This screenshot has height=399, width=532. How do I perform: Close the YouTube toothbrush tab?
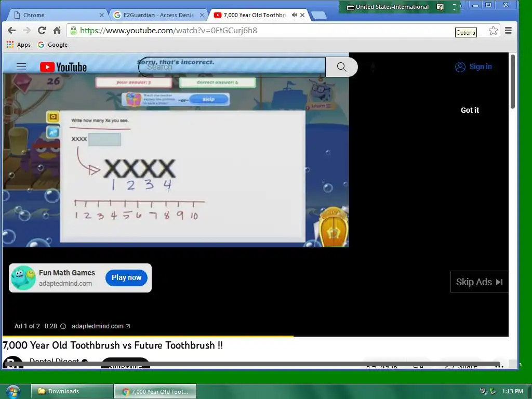302,15
